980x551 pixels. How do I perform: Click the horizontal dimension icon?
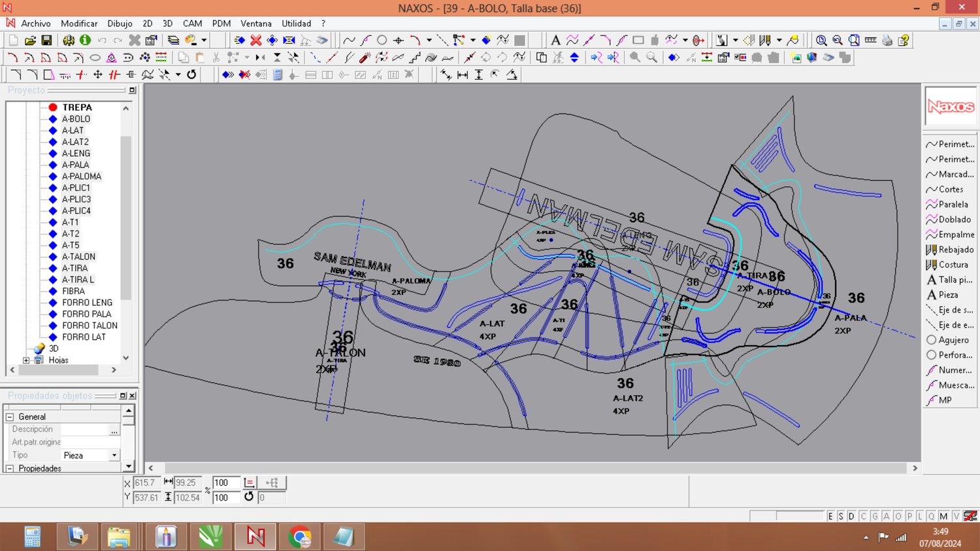[463, 75]
